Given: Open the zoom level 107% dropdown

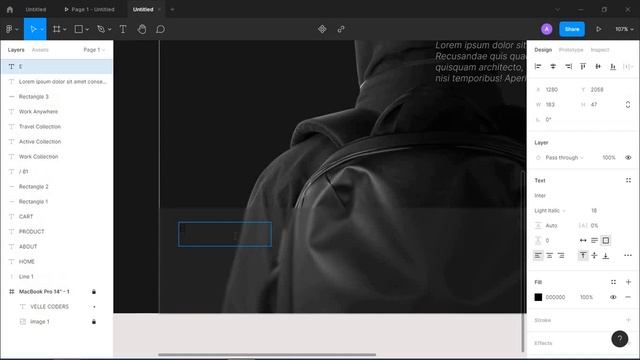Looking at the screenshot, I should 624,29.
